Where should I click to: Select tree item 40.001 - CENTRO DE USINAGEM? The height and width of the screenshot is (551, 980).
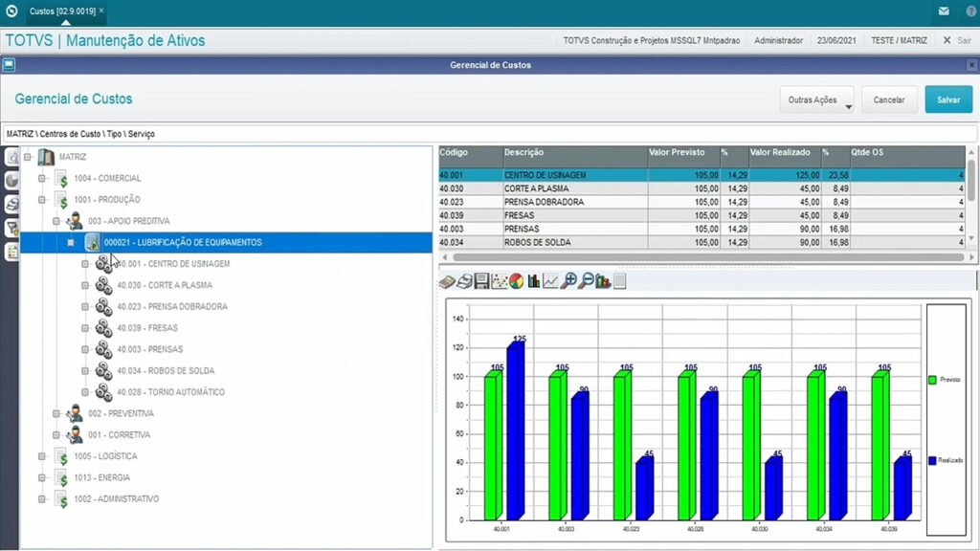(173, 264)
